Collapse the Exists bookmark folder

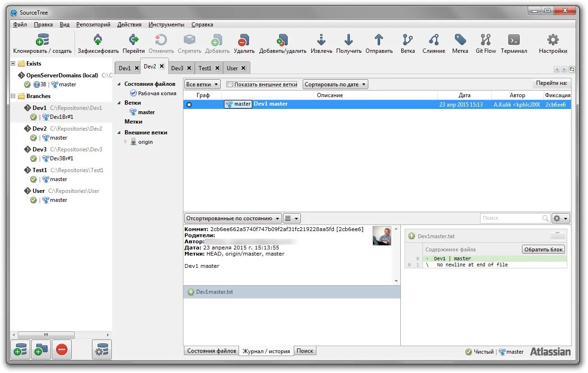pyautogui.click(x=13, y=63)
